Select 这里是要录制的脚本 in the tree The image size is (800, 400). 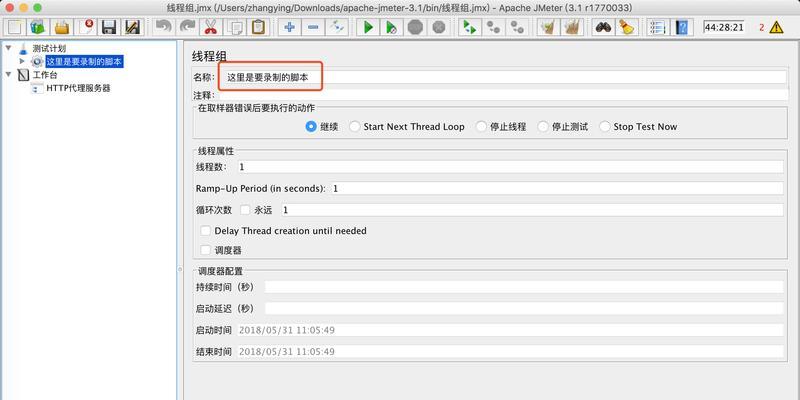[85, 62]
